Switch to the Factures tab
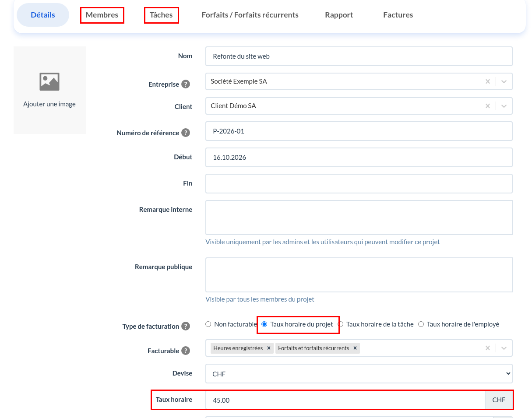This screenshot has height=418, width=532. (398, 15)
